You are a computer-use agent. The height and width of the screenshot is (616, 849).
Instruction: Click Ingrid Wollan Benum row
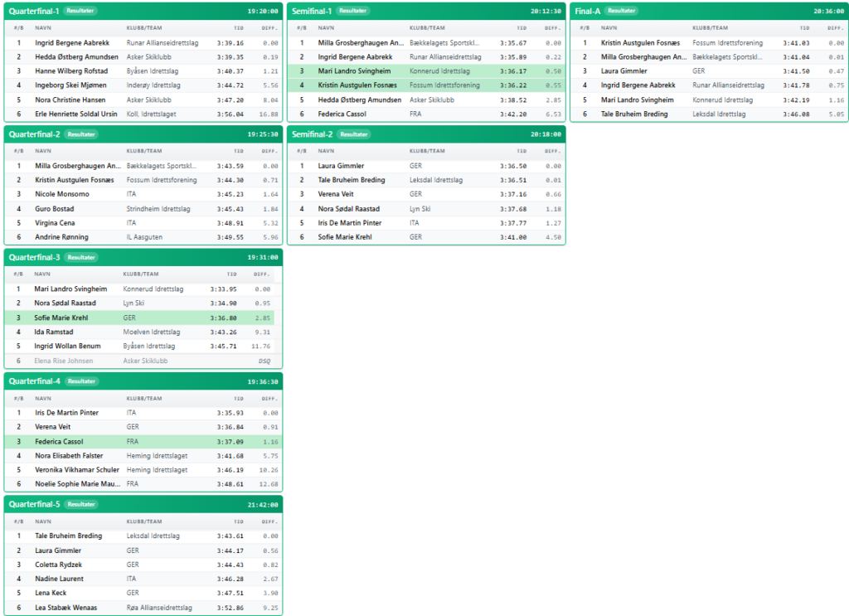coord(139,346)
